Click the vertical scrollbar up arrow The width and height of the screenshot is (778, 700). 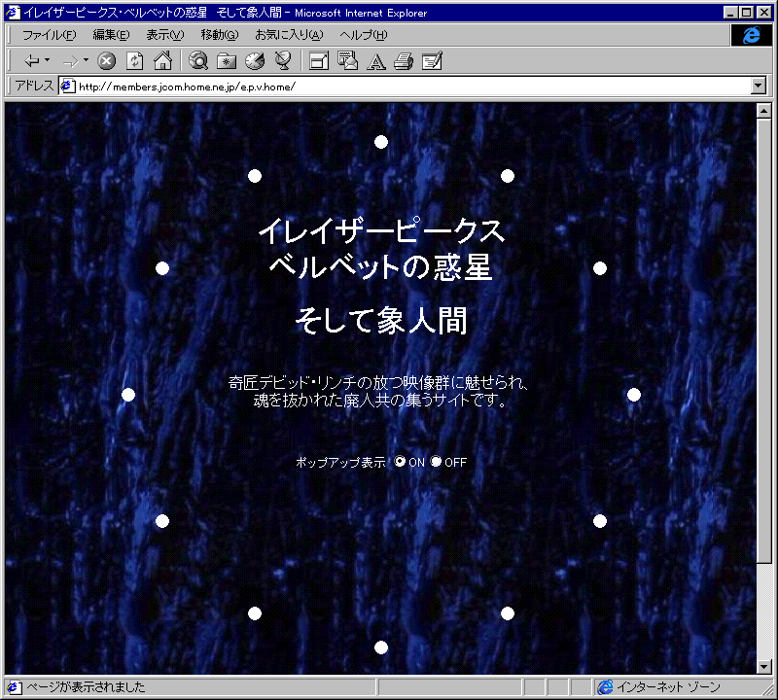tap(764, 111)
